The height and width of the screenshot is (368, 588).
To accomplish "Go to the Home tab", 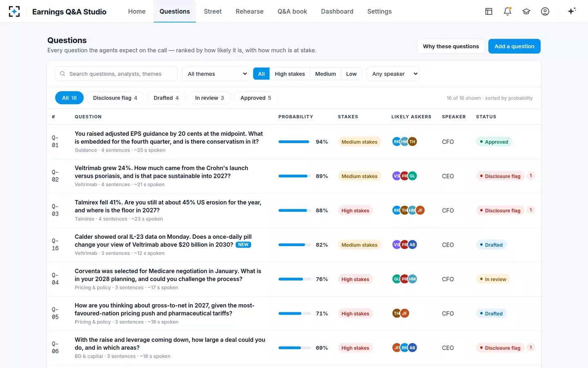I will 137,11.
